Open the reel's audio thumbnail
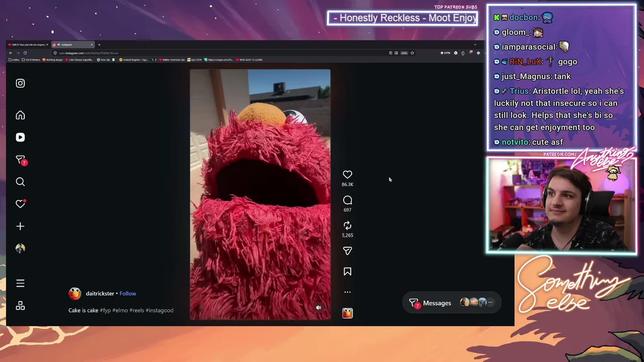The width and height of the screenshot is (644, 362). [347, 313]
